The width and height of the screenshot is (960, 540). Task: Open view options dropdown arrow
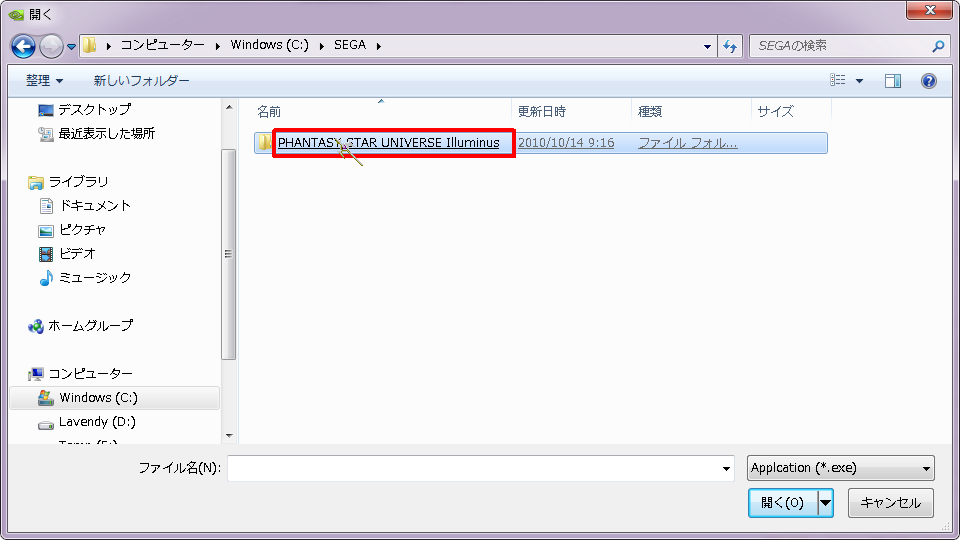coord(859,81)
